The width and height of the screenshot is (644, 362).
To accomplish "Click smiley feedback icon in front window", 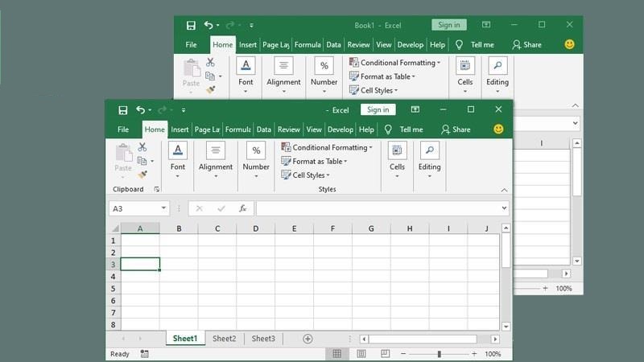I will tap(498, 130).
